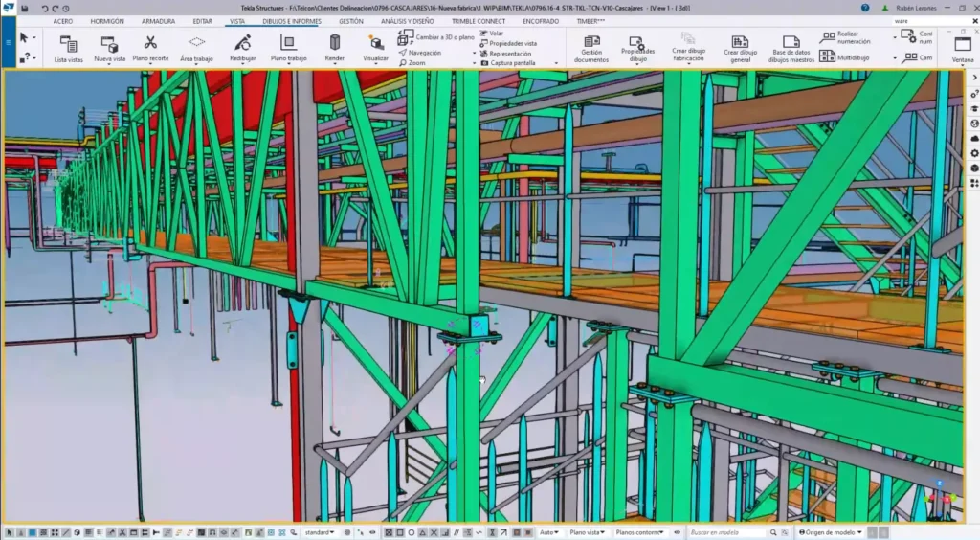Open the HORMIGÓN ribbon tab
Image resolution: width=980 pixels, height=540 pixels.
[x=107, y=21]
